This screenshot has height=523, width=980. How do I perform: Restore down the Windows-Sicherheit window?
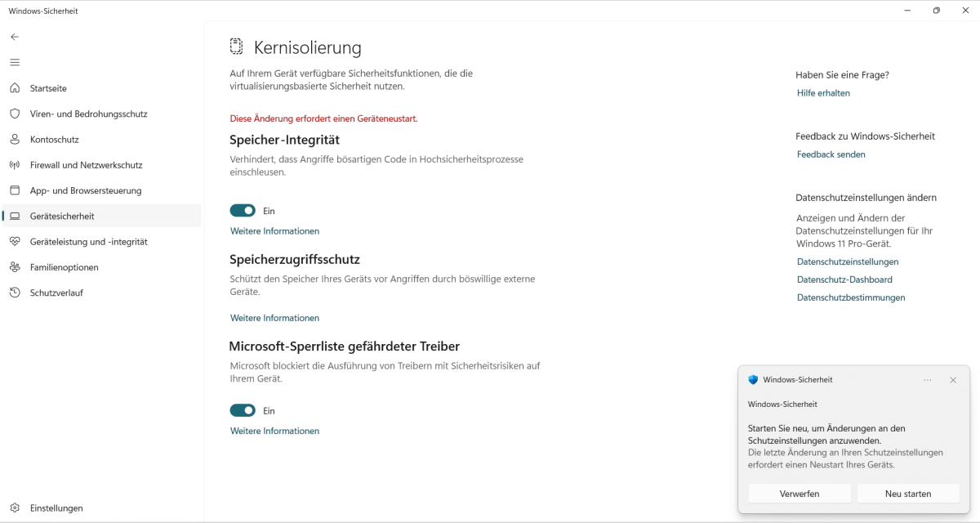(937, 11)
